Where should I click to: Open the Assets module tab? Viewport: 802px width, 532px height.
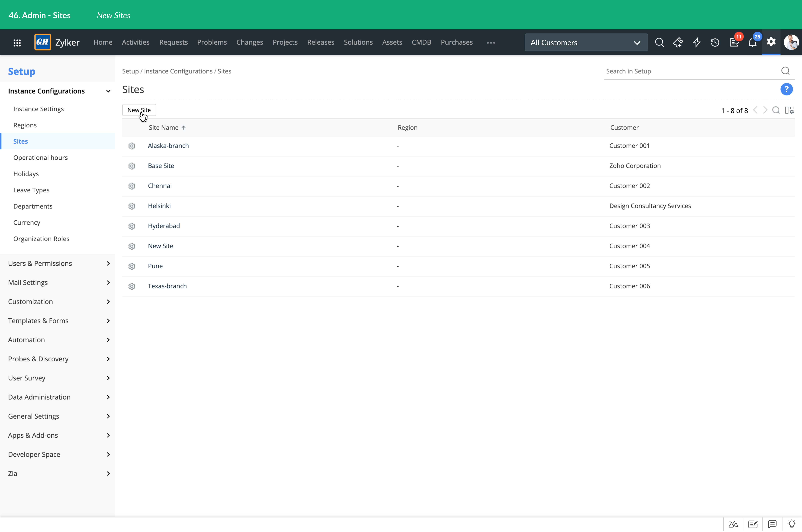click(392, 42)
